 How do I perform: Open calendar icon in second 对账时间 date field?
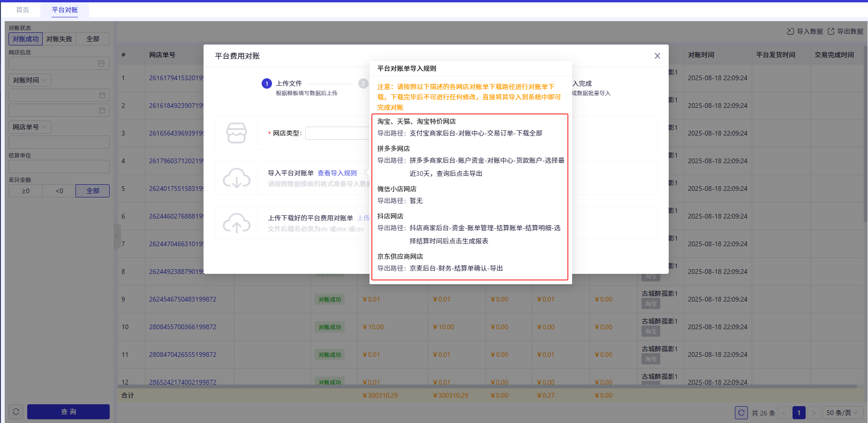click(x=102, y=110)
